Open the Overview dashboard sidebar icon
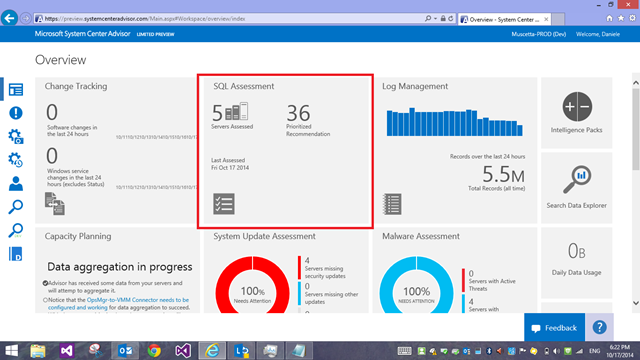The width and height of the screenshot is (640, 360). pos(16,89)
